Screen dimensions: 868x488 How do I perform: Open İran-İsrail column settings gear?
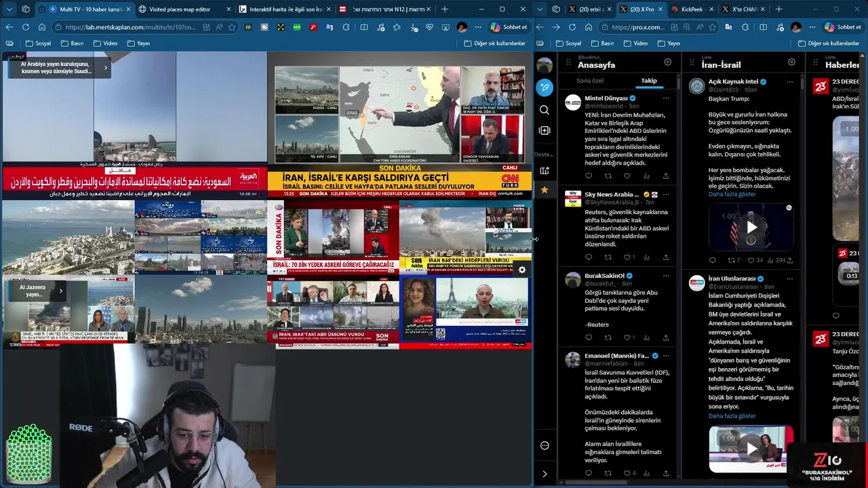point(791,62)
